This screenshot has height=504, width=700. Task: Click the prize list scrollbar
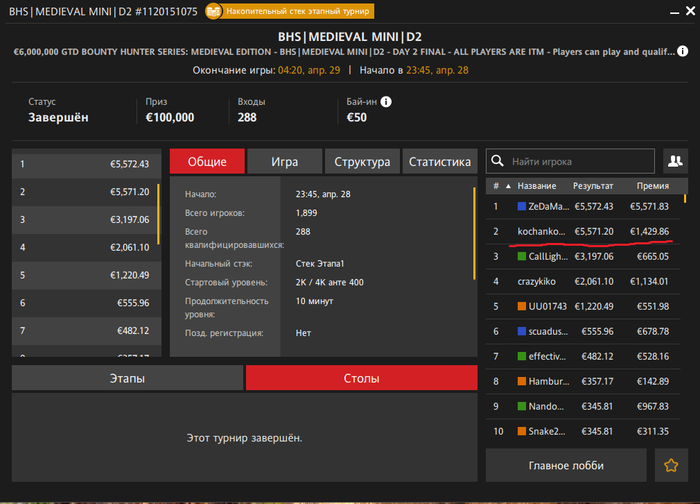pyautogui.click(x=158, y=214)
